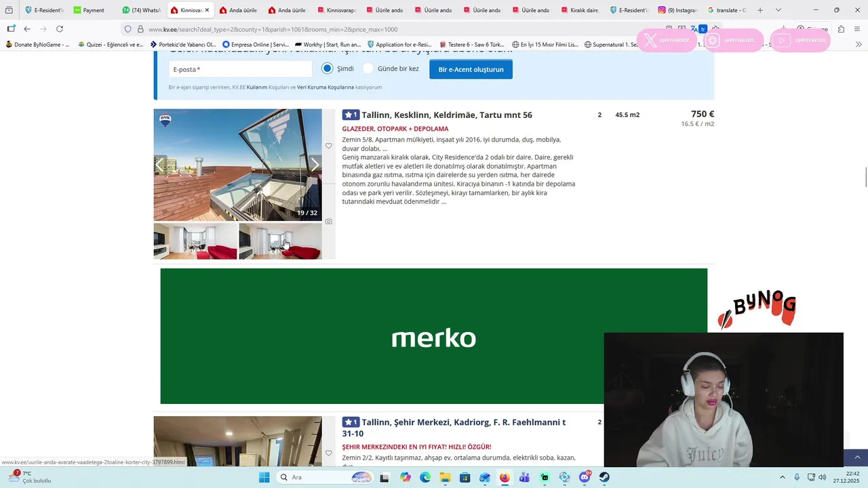Open the tracking protection shield icon
Viewport: 868px width, 488px height.
[127, 29]
